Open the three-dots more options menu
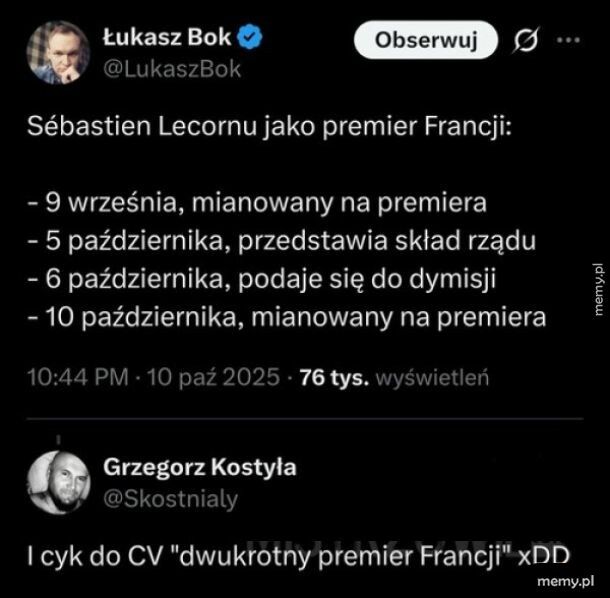Screen dimensions: 610x598 tap(568, 40)
